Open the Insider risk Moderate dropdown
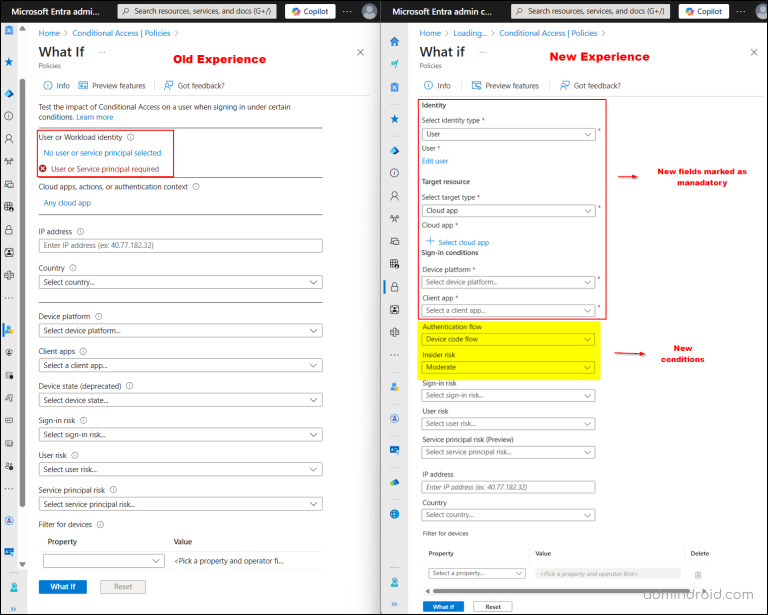The width and height of the screenshot is (768, 615). pyautogui.click(x=508, y=367)
